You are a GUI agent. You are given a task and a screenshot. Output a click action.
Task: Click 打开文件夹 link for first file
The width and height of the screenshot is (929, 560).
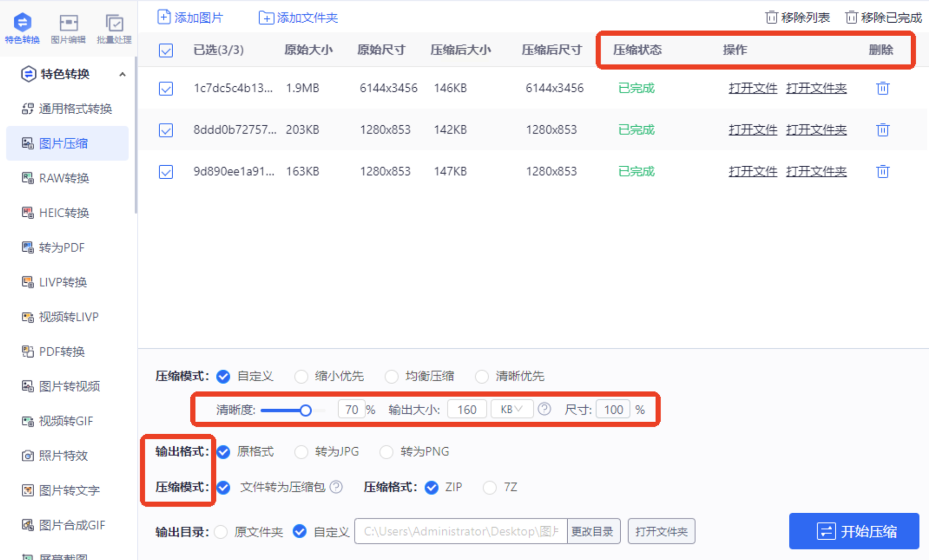point(816,88)
